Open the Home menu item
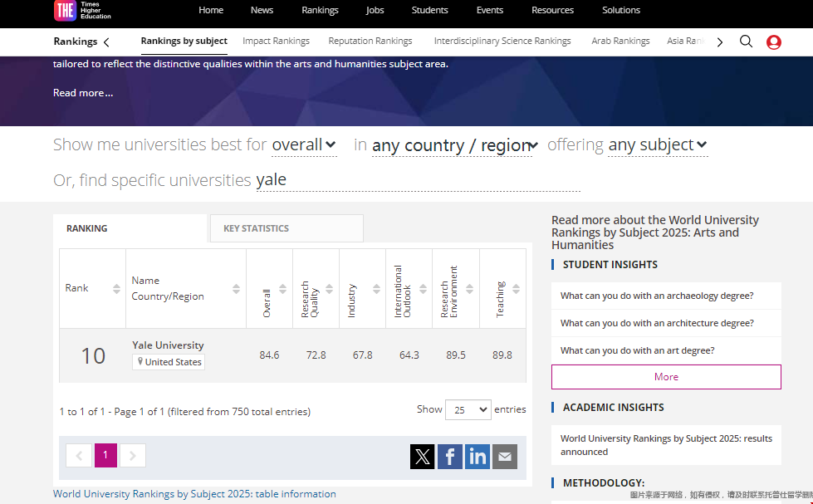Screen dimensions: 813x504 [211, 10]
